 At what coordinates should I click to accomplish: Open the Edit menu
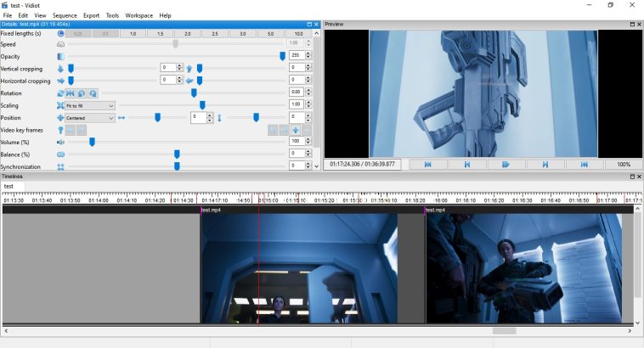pyautogui.click(x=23, y=15)
